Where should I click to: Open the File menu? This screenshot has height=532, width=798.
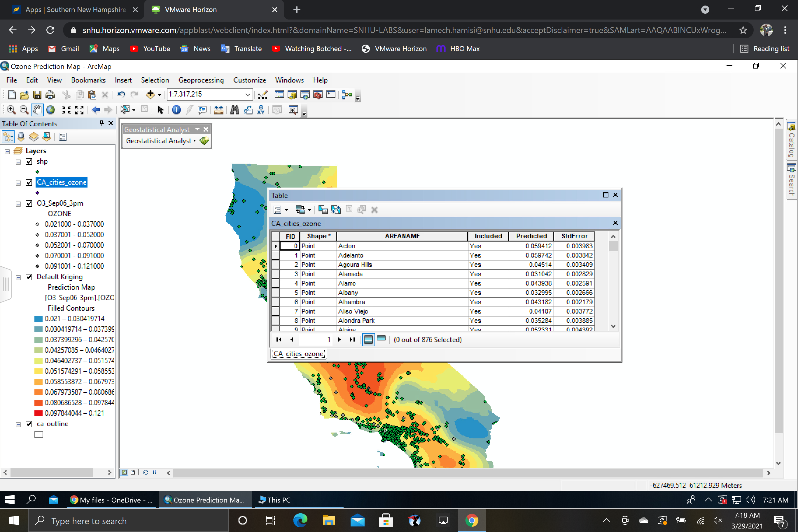pyautogui.click(x=12, y=80)
